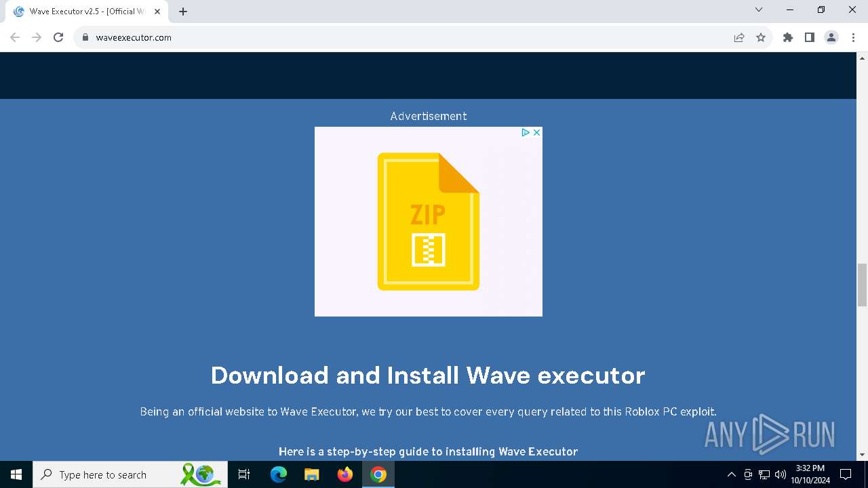Viewport: 868px width, 488px height.
Task: Open Chrome three-dot menu
Action: click(853, 37)
